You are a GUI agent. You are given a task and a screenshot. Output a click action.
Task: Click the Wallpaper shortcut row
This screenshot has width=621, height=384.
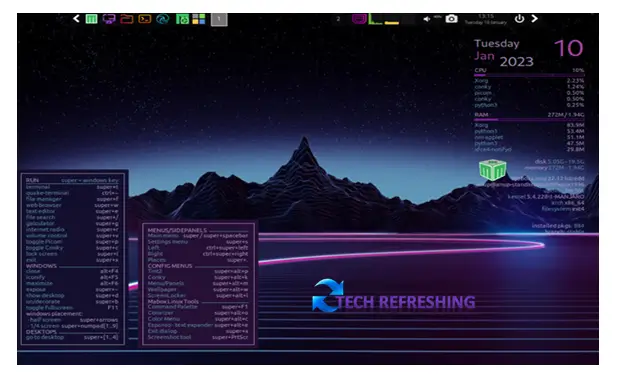point(198,289)
